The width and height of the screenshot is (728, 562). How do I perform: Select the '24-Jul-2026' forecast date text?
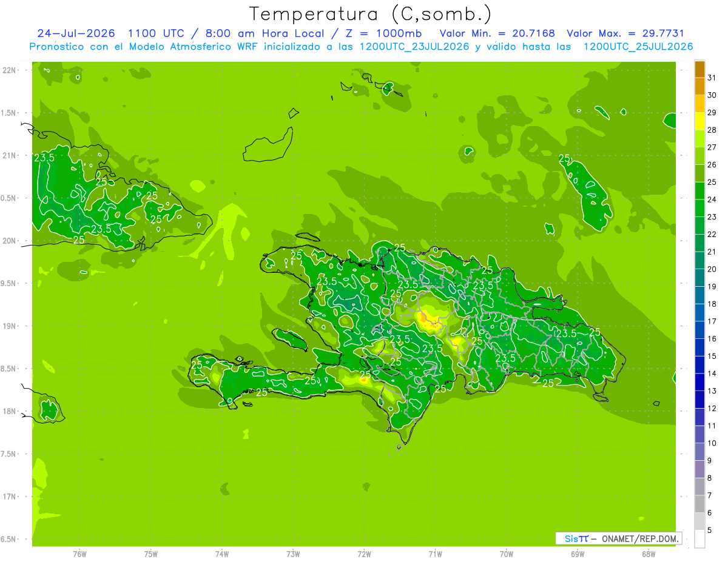tap(76, 33)
